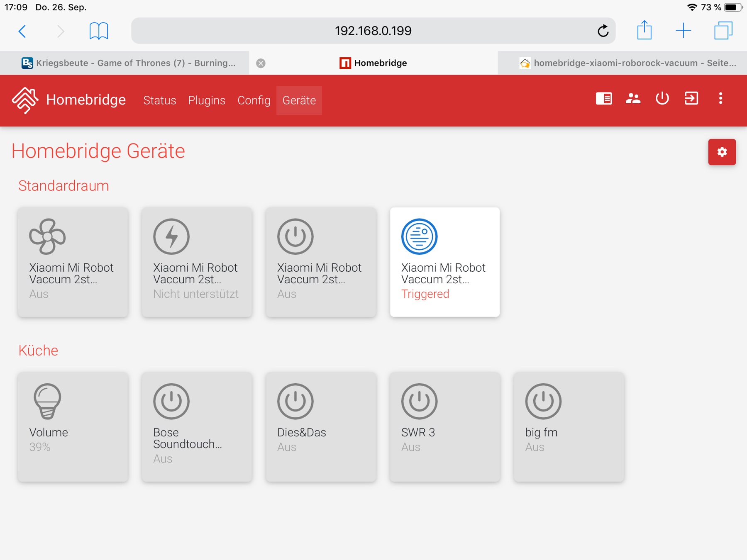The height and width of the screenshot is (560, 747).
Task: Open the Plugins menu item
Action: (x=207, y=100)
